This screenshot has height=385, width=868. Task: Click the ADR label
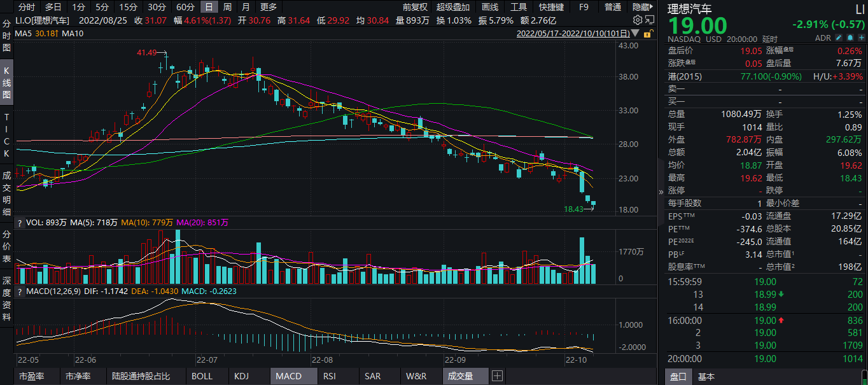pos(823,39)
